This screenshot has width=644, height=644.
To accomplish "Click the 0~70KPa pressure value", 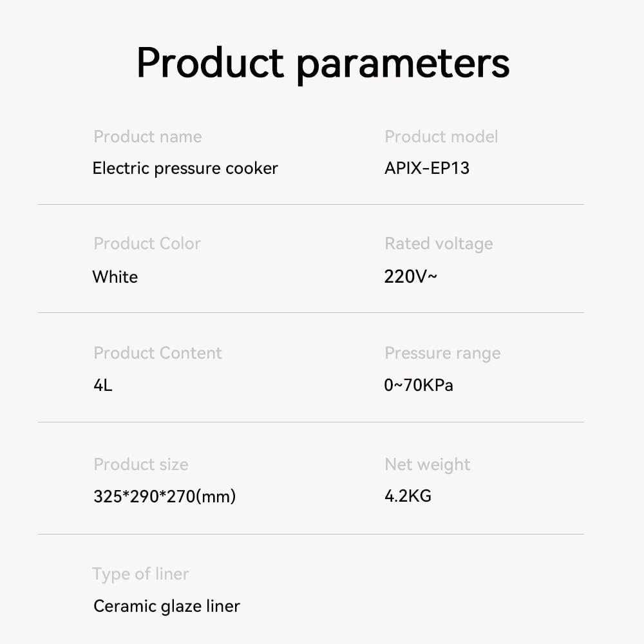I will pyautogui.click(x=419, y=386).
